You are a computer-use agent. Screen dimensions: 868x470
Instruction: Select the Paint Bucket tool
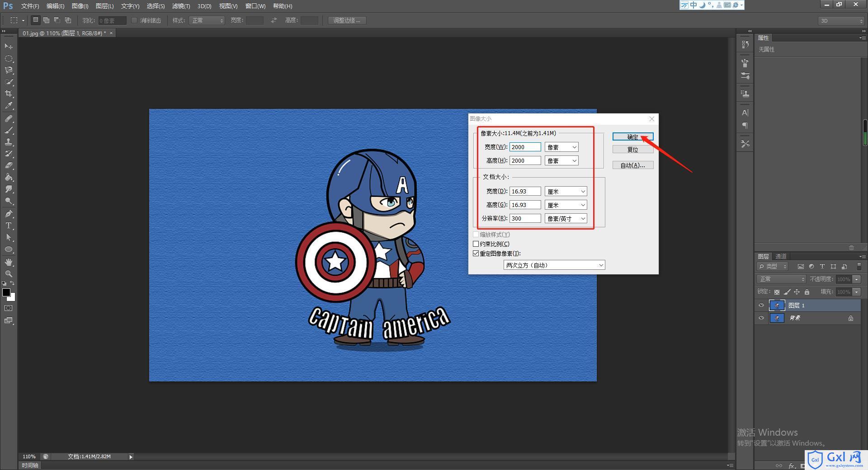9,177
